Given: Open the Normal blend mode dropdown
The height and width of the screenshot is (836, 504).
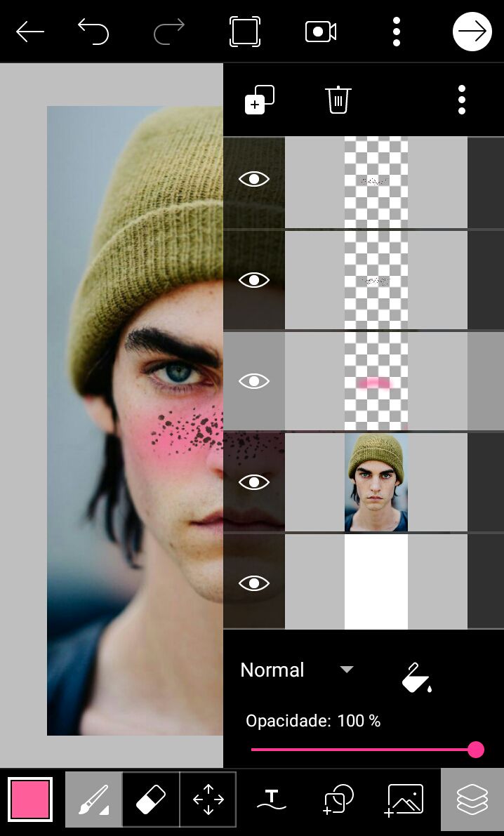Looking at the screenshot, I should click(x=297, y=670).
